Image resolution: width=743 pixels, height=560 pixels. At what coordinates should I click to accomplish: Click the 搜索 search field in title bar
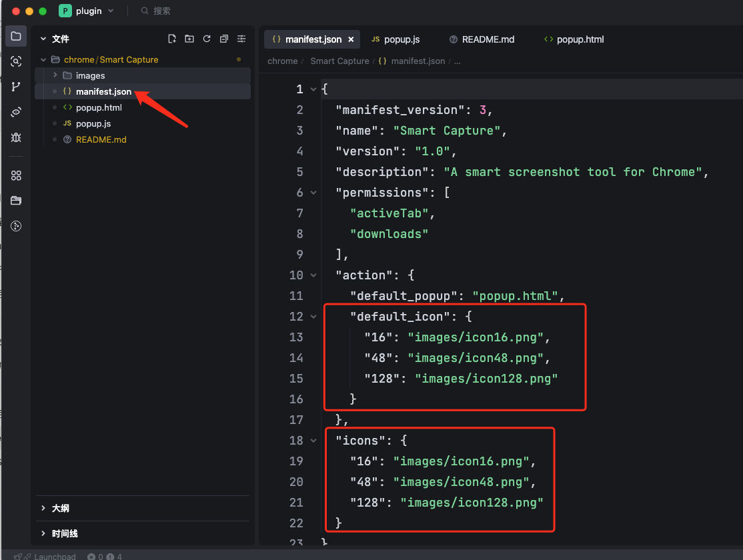coord(161,11)
